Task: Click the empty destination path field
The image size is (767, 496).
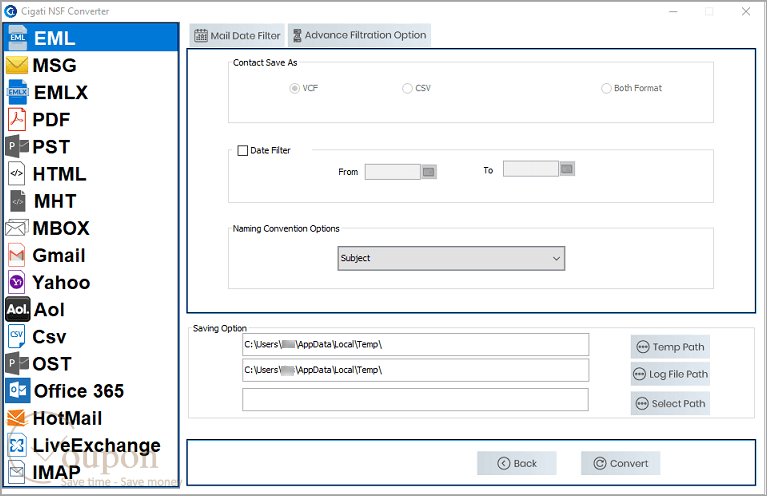Action: click(x=415, y=400)
